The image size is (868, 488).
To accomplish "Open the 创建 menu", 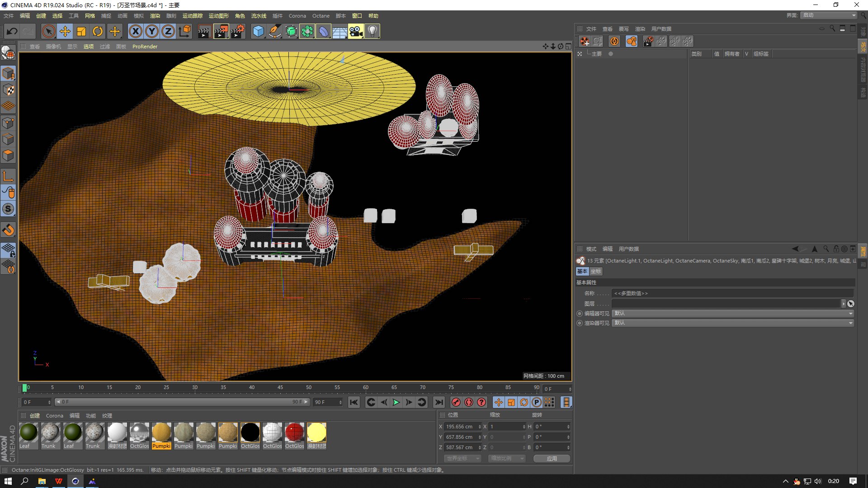I will click(x=41, y=16).
